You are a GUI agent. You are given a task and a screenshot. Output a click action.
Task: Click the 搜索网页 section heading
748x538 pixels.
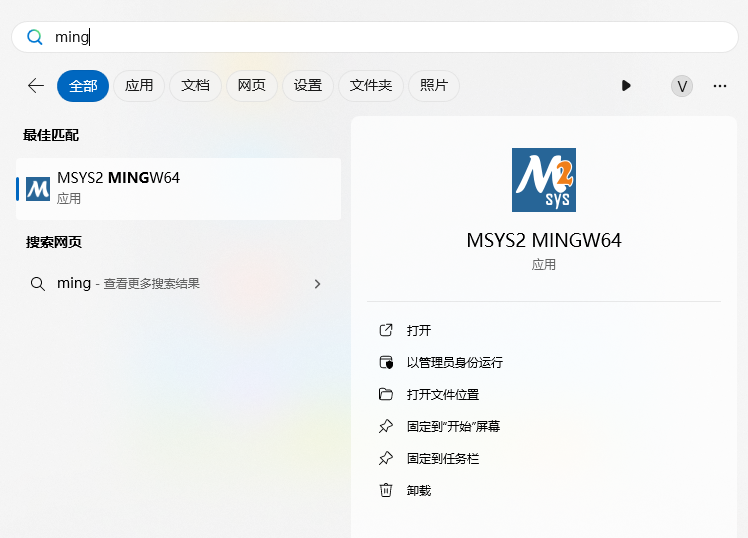point(54,242)
